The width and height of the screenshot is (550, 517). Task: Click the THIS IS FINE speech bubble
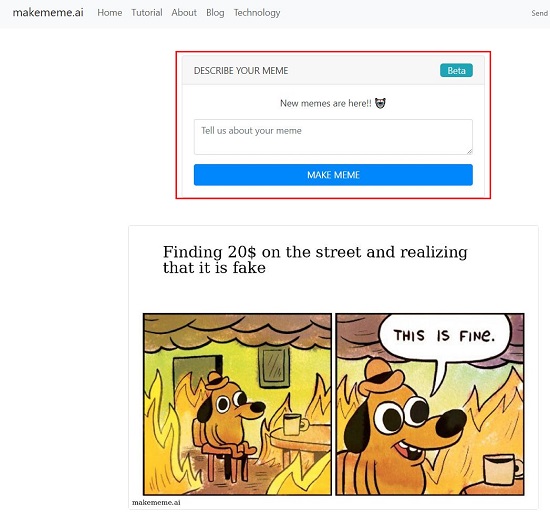[x=444, y=336]
